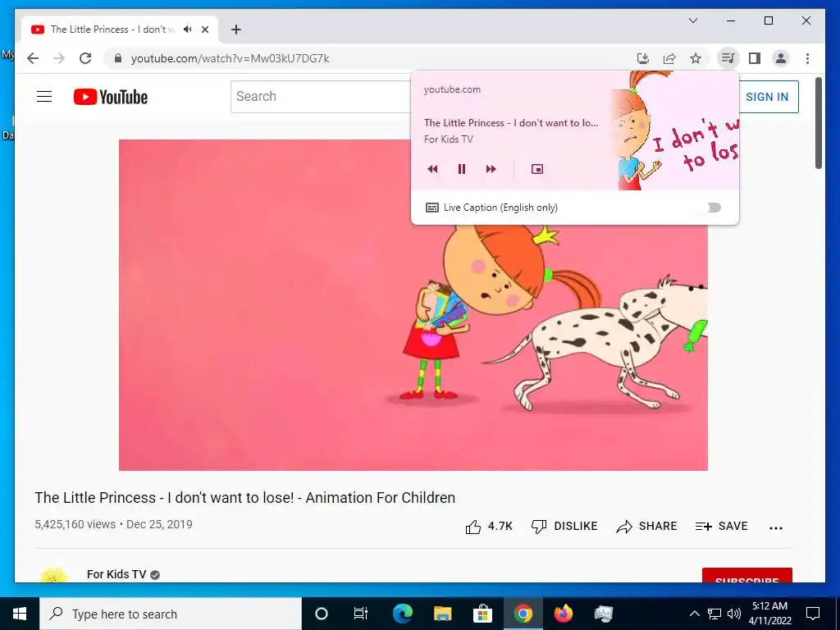This screenshot has height=630, width=840.
Task: Click the youtube.com source label in popup
Action: (x=452, y=89)
